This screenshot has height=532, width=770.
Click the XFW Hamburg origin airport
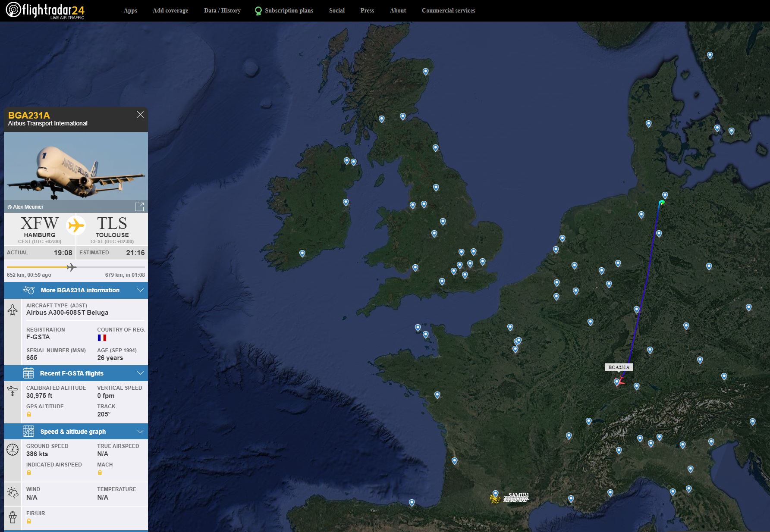pyautogui.click(x=40, y=228)
